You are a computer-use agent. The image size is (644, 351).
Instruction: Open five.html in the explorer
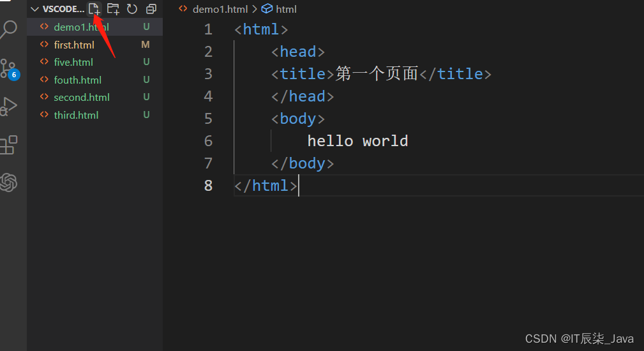click(95, 62)
